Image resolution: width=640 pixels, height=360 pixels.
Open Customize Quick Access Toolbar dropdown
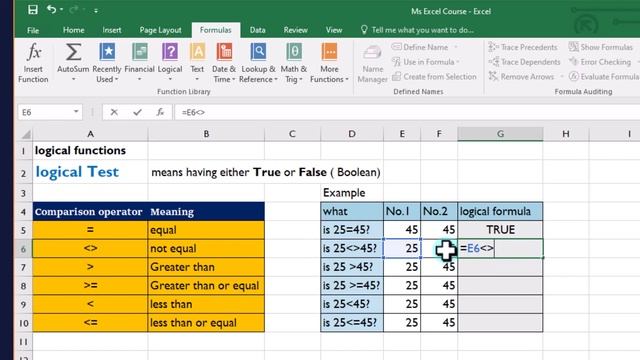click(96, 11)
